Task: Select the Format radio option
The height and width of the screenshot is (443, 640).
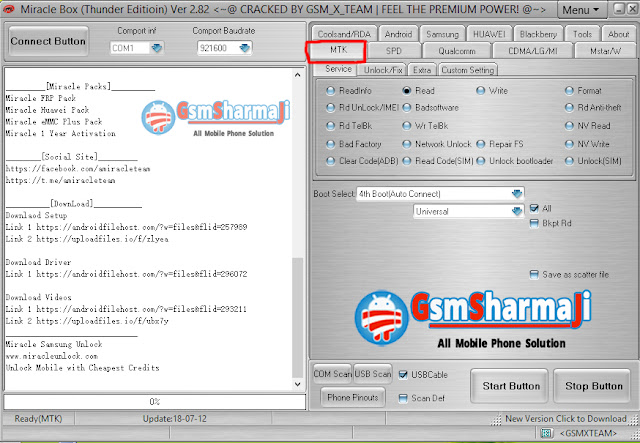Action: point(569,91)
